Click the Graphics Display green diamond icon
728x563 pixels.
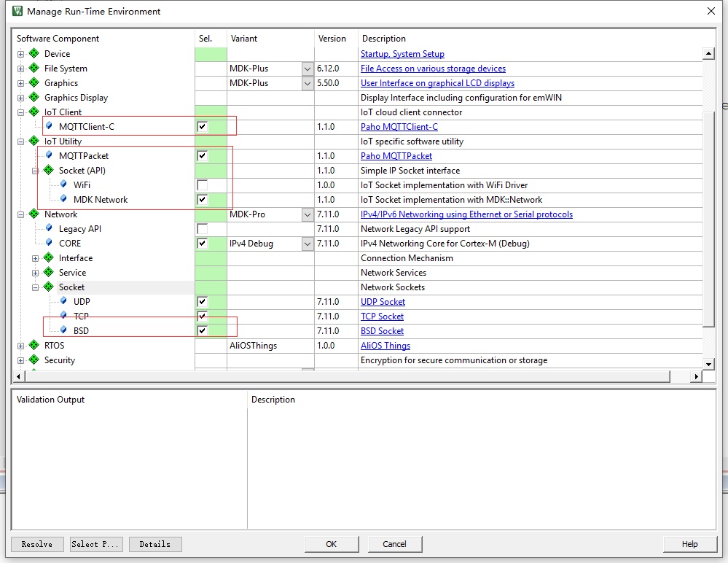(34, 98)
